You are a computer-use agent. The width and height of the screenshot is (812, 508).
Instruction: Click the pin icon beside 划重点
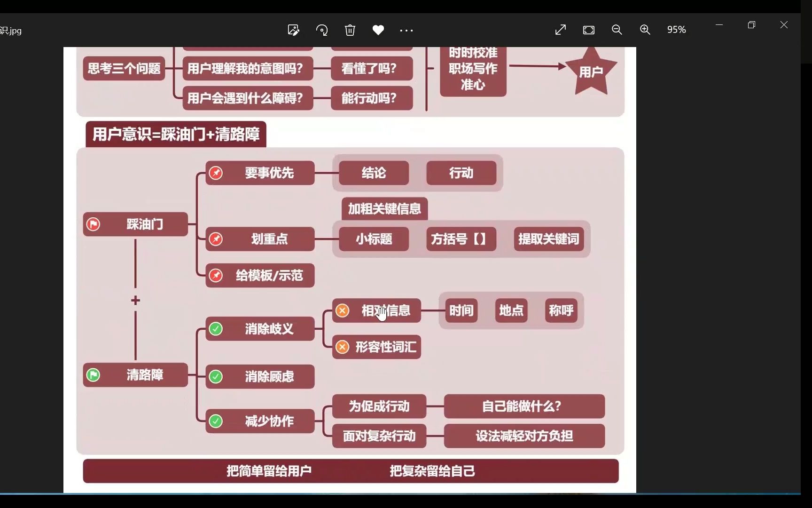(216, 239)
